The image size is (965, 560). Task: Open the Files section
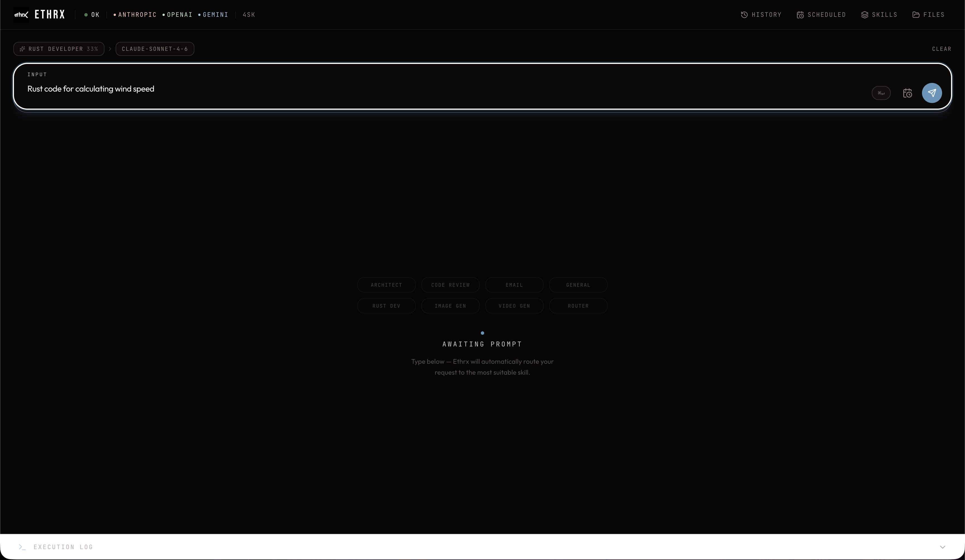click(x=928, y=15)
